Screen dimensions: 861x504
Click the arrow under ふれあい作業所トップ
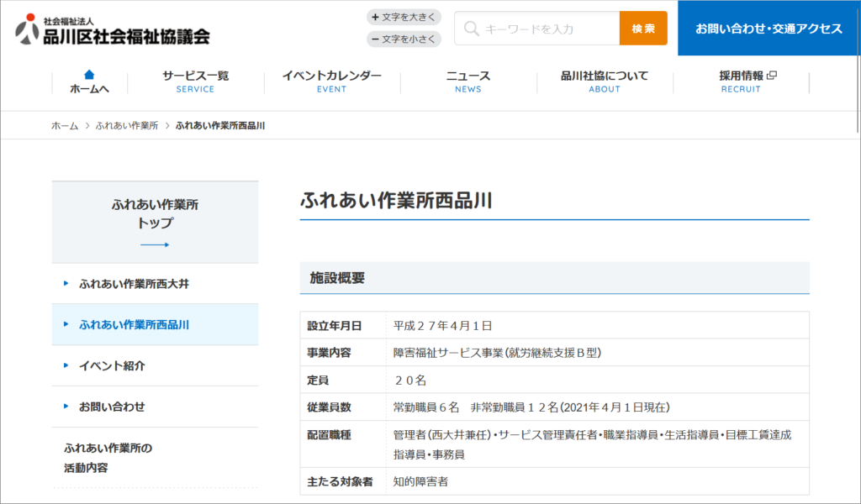155,244
